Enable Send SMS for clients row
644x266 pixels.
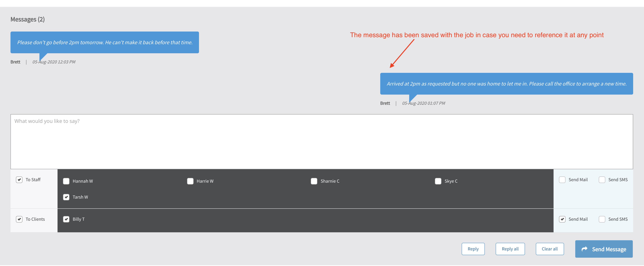(x=602, y=219)
